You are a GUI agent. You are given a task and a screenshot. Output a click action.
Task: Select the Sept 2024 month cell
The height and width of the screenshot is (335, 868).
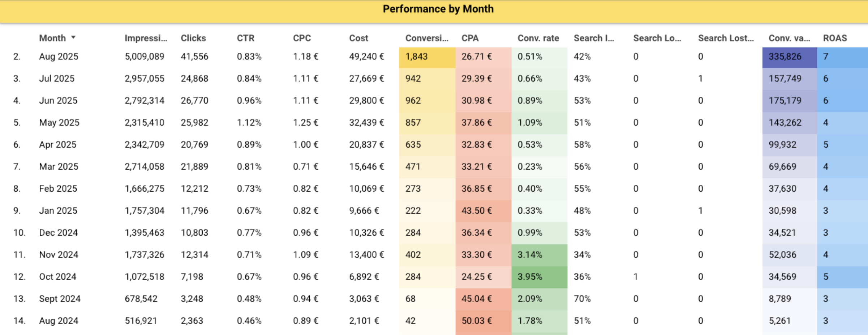[60, 299]
